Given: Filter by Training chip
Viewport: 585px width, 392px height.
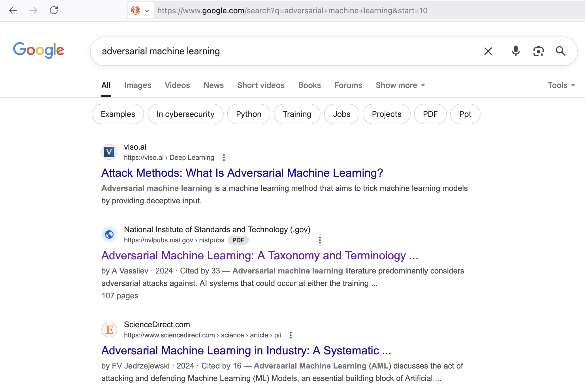Looking at the screenshot, I should tap(297, 114).
